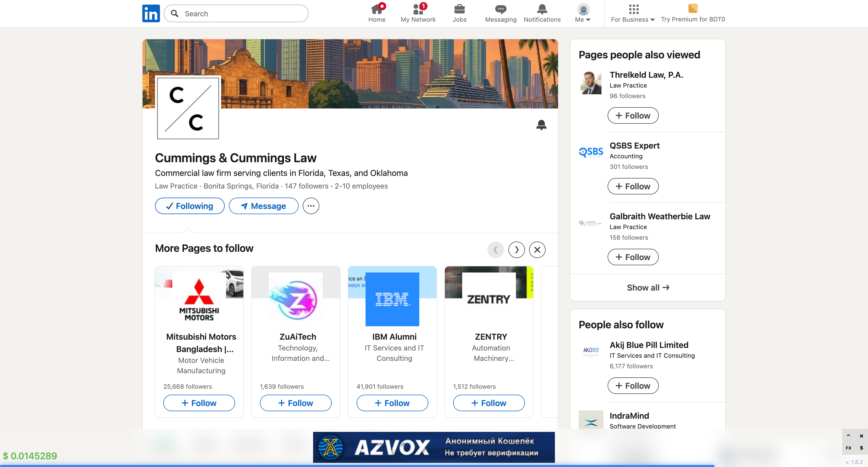
Task: Click the page notification bell icon
Action: 541,125
